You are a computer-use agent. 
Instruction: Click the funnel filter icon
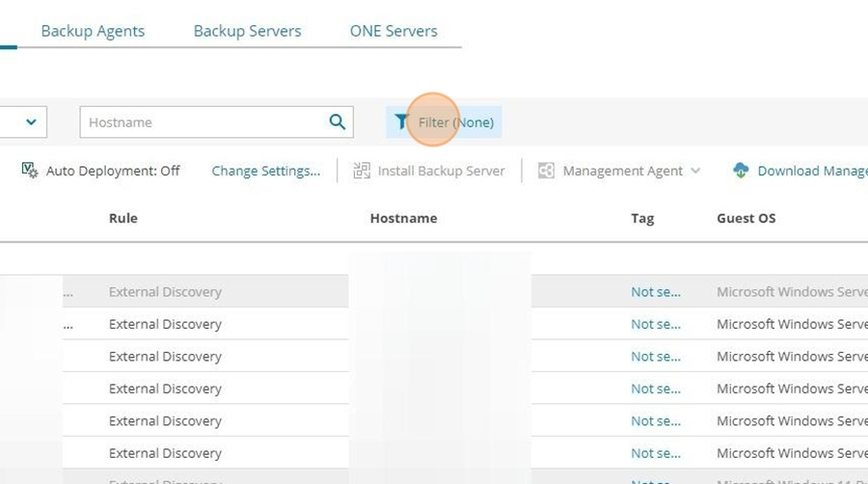coord(401,121)
